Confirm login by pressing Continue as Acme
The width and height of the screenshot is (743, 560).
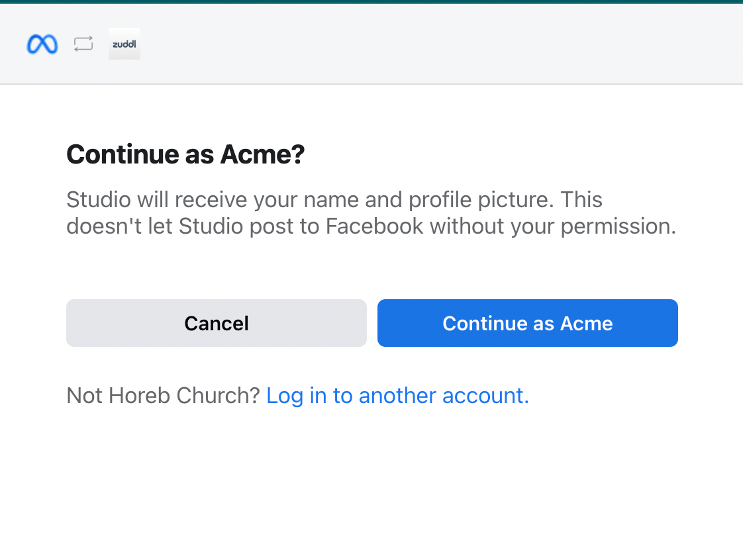526,323
